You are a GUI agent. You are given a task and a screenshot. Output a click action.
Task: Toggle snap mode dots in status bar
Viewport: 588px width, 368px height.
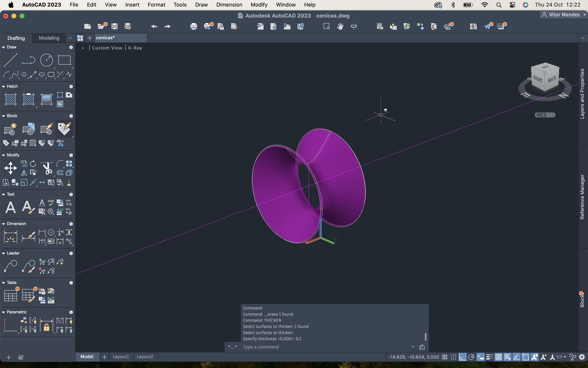454,357
